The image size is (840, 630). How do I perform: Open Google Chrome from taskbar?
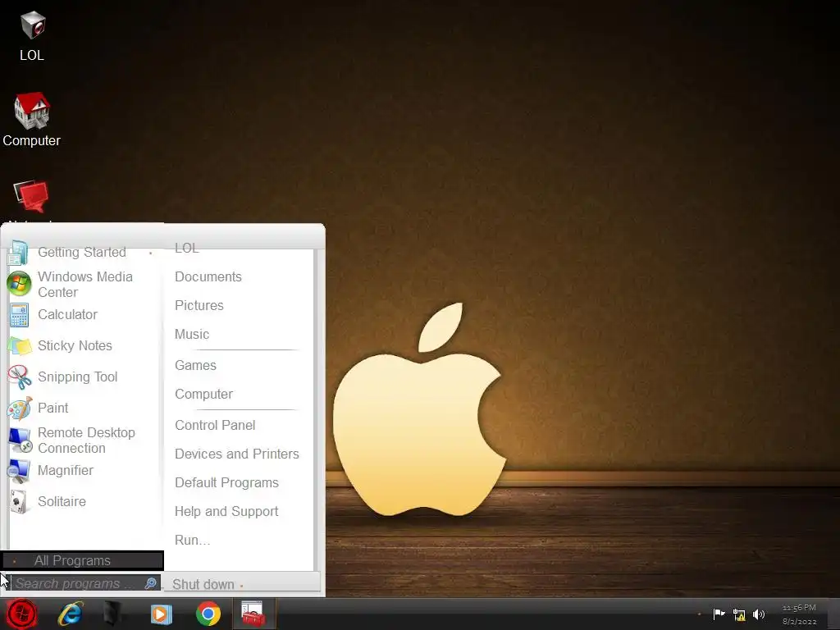pyautogui.click(x=208, y=614)
